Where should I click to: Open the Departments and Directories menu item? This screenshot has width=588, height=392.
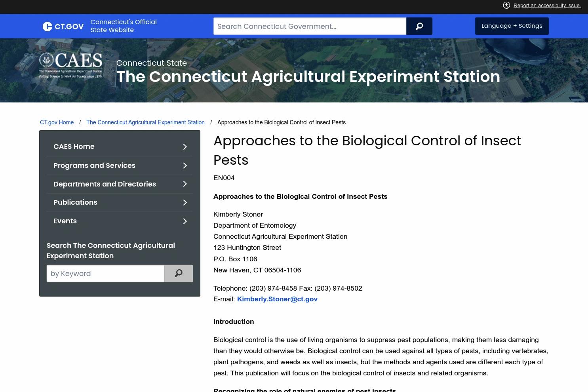click(x=105, y=184)
